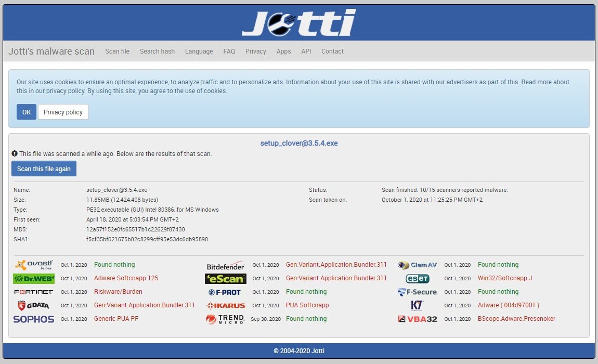598x364 pixels.
Task: Click the exclamation info icon
Action: 15,153
